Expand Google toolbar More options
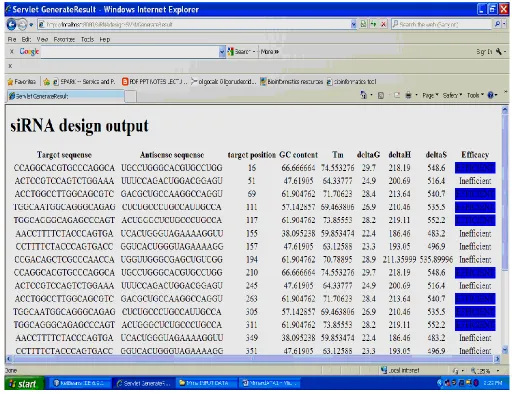512x394 pixels. [269, 52]
